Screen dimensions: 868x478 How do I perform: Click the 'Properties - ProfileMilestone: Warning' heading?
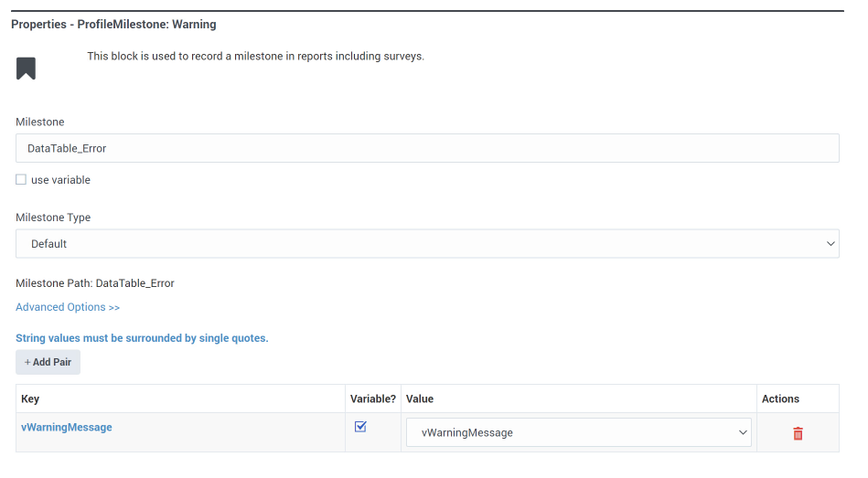(x=113, y=25)
